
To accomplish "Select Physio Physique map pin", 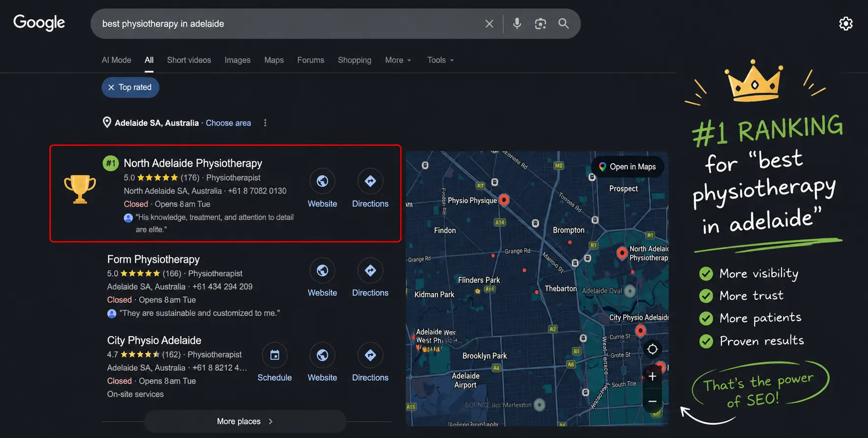I will tap(504, 200).
